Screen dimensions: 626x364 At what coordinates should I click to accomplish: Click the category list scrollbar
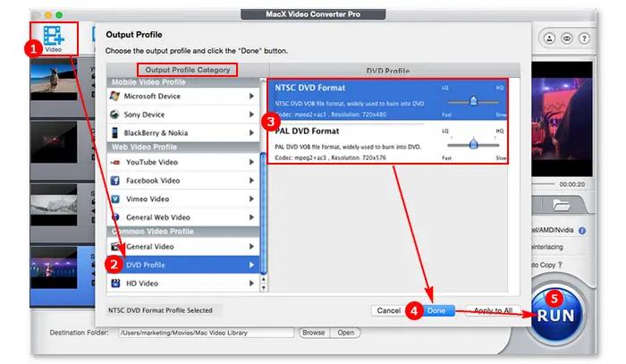click(x=264, y=214)
